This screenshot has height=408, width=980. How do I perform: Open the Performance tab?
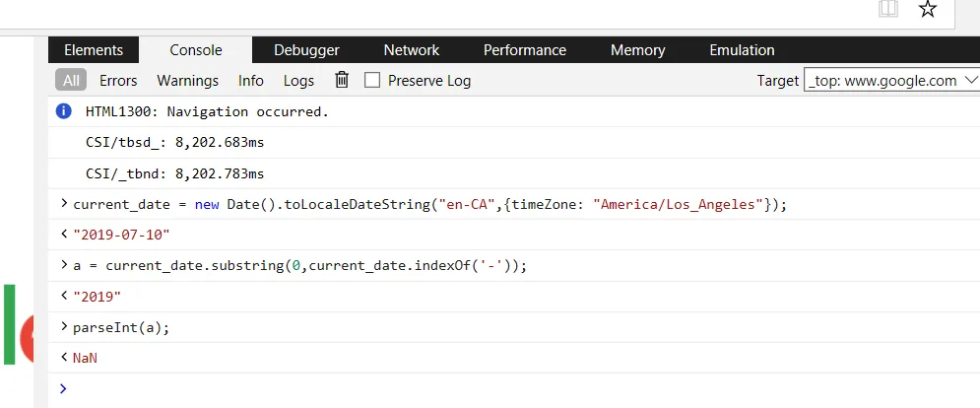[x=525, y=49]
